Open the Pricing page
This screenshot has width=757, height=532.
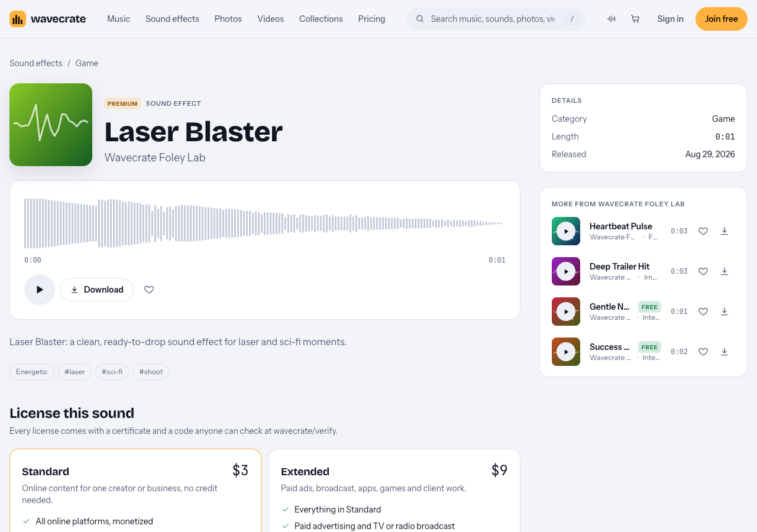coord(371,19)
